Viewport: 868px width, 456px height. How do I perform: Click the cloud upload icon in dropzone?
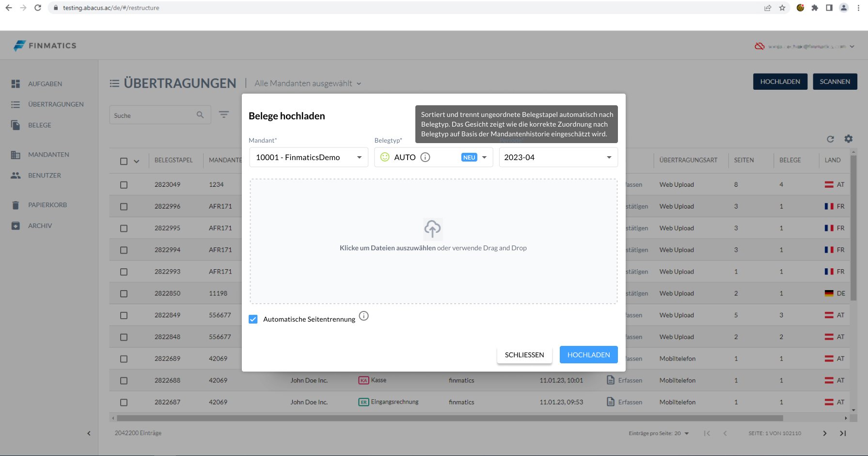click(432, 228)
